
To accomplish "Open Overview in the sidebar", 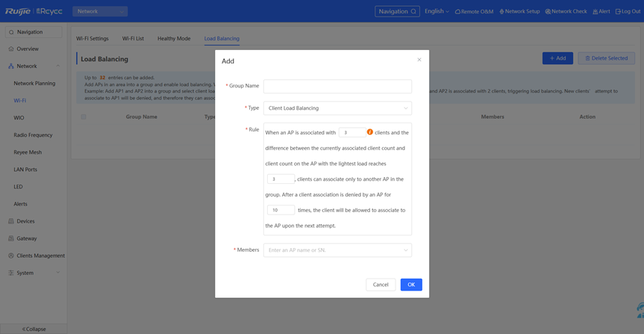I will (28, 49).
